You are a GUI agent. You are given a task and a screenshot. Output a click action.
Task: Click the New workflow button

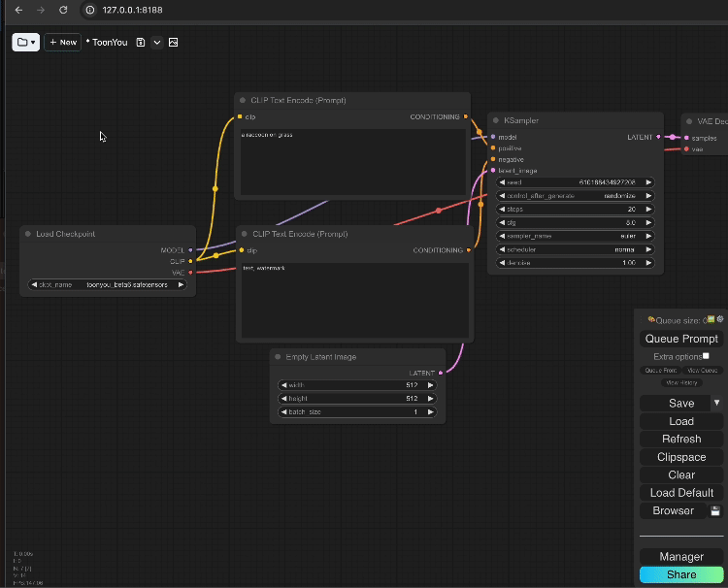[63, 43]
